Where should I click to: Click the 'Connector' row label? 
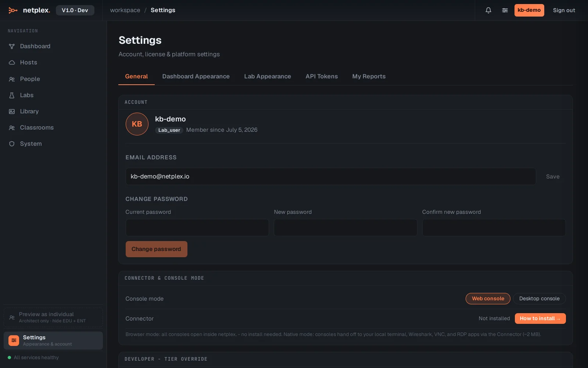click(x=140, y=319)
